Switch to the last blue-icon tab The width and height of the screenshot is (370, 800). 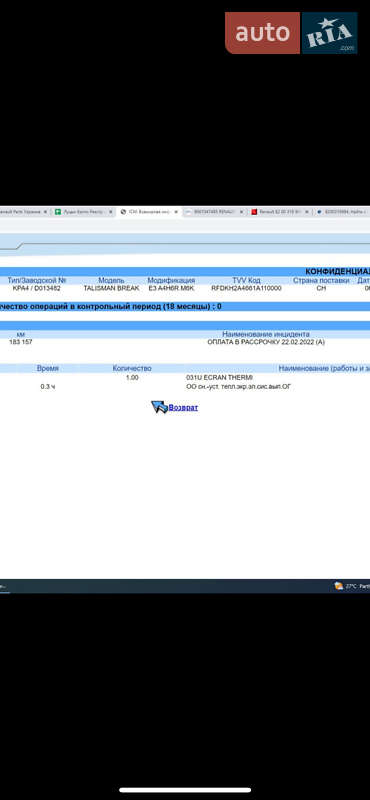click(343, 212)
